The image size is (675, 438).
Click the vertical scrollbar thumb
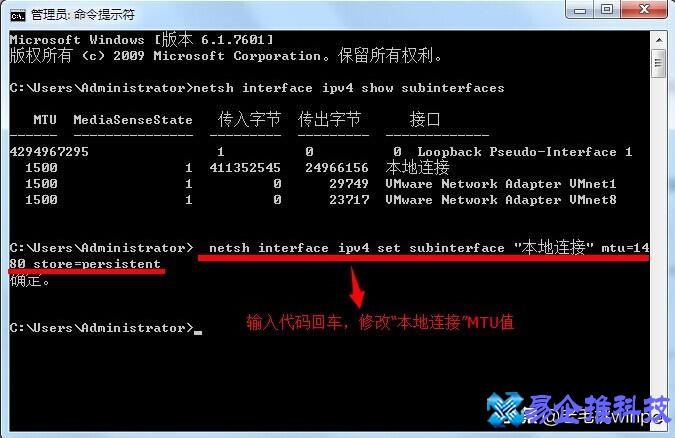pyautogui.click(x=659, y=63)
